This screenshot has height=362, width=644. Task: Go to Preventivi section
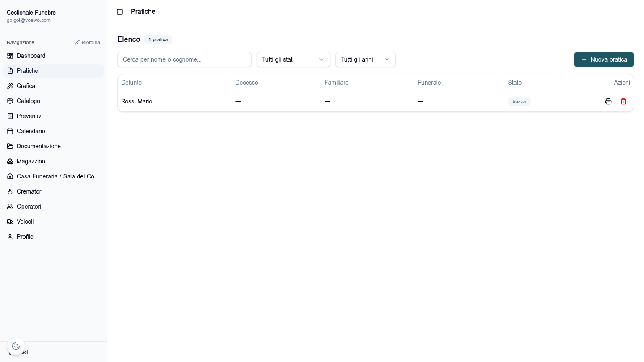coord(53,116)
